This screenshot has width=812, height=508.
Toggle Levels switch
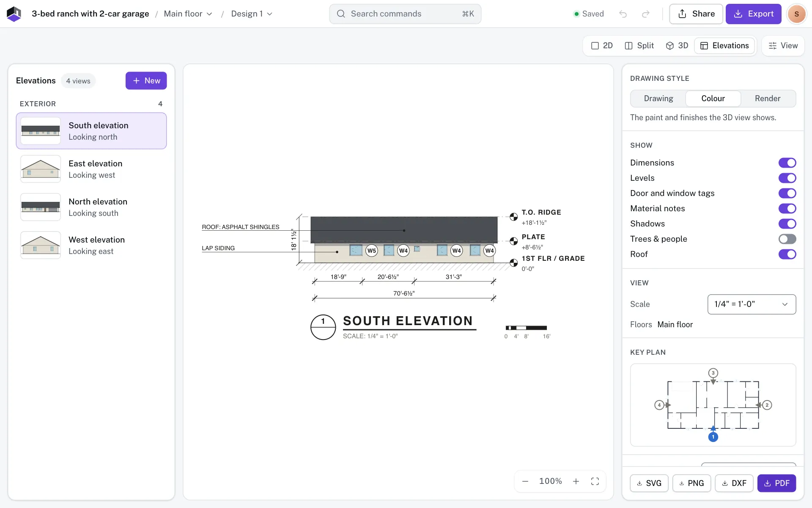tap(787, 178)
